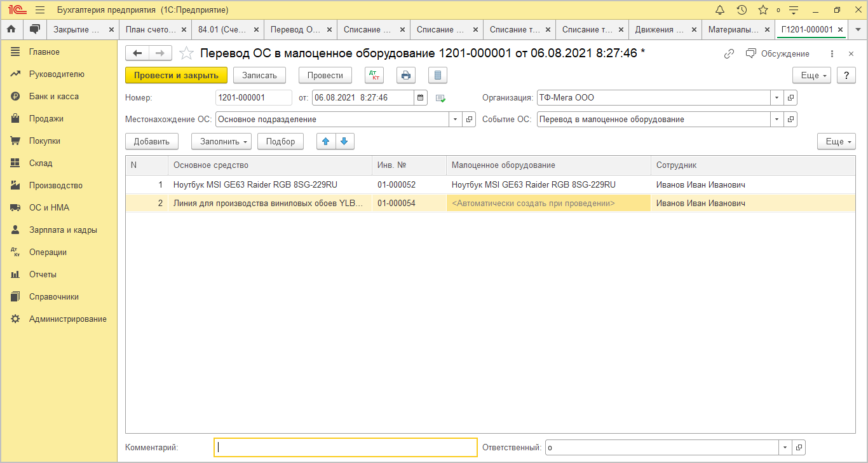Open the Организация field record

point(790,97)
